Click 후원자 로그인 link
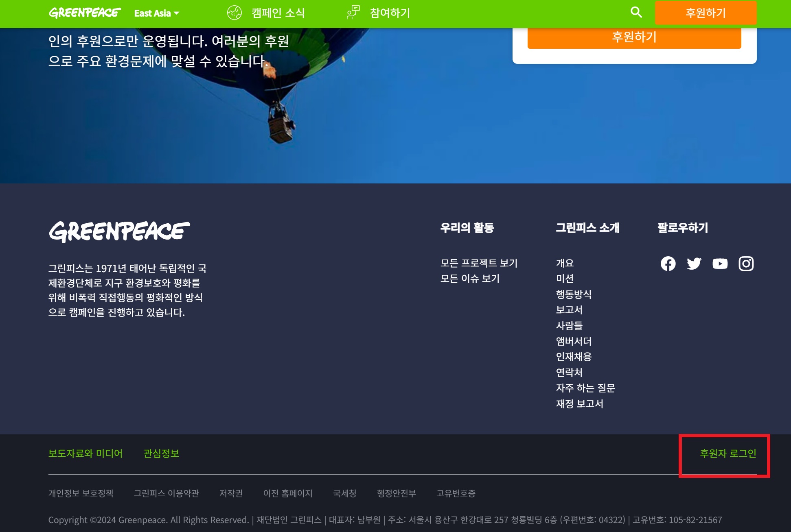This screenshot has width=791, height=532. click(728, 454)
